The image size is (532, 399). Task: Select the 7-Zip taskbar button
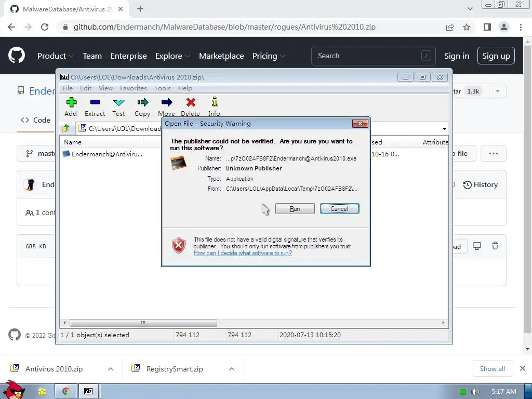point(88,392)
